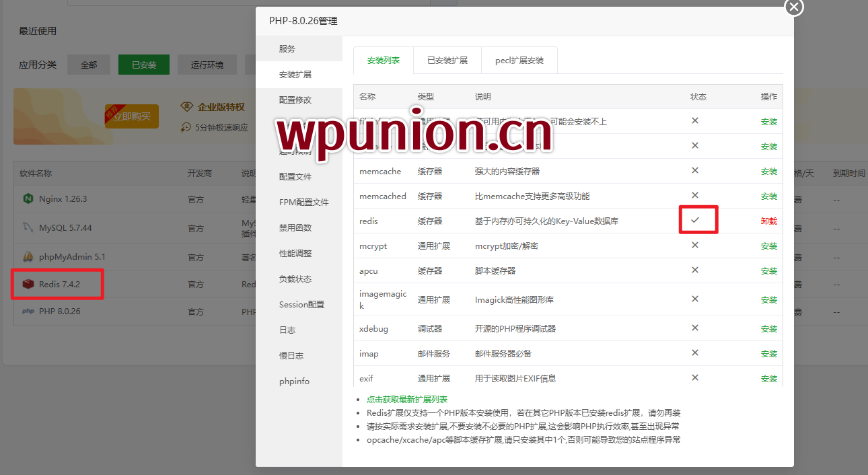This screenshot has width=868, height=475.
Task: Open 服务 in the sidebar
Action: pyautogui.click(x=299, y=49)
